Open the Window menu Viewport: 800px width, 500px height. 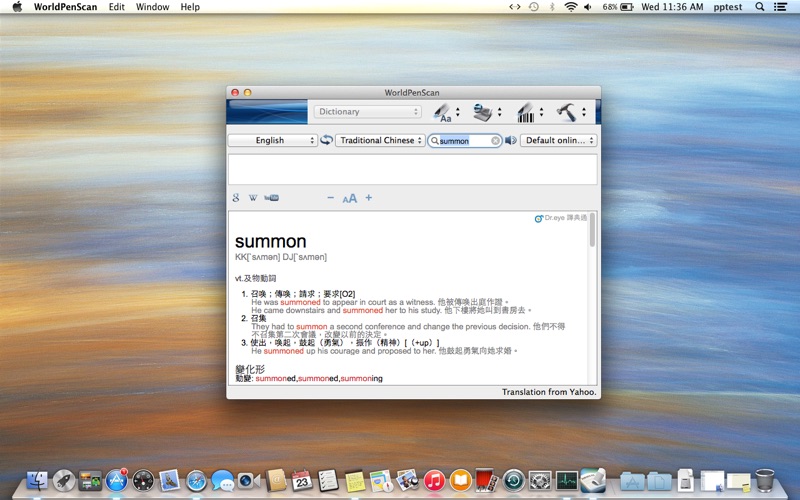coord(153,7)
